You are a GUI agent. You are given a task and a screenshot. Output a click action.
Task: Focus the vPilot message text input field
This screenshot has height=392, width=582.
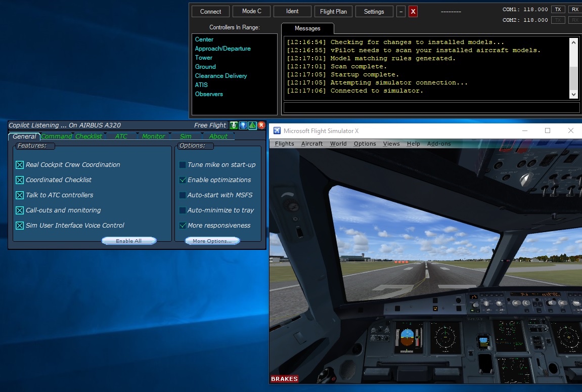[x=431, y=107]
